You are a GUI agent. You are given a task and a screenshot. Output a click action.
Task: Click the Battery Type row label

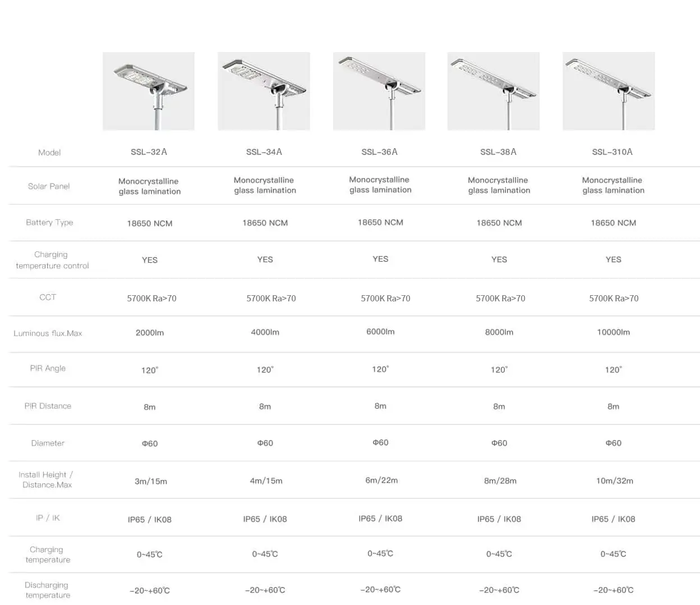(x=49, y=222)
